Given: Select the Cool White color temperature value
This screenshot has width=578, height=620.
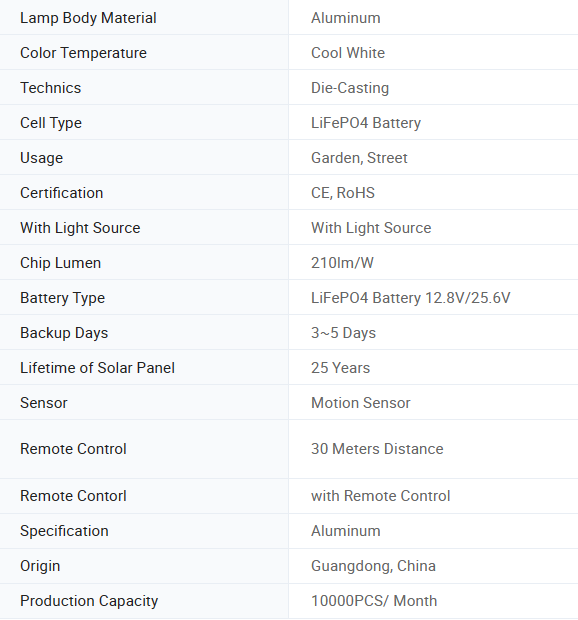Looking at the screenshot, I should click(348, 53).
